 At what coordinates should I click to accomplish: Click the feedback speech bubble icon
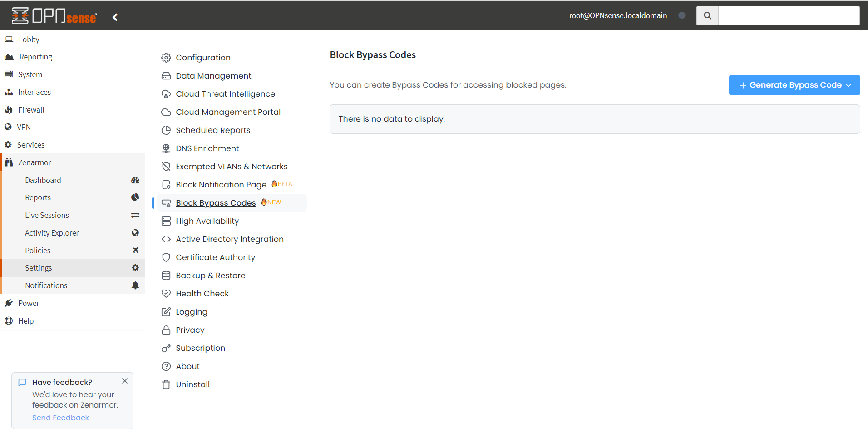click(x=22, y=382)
